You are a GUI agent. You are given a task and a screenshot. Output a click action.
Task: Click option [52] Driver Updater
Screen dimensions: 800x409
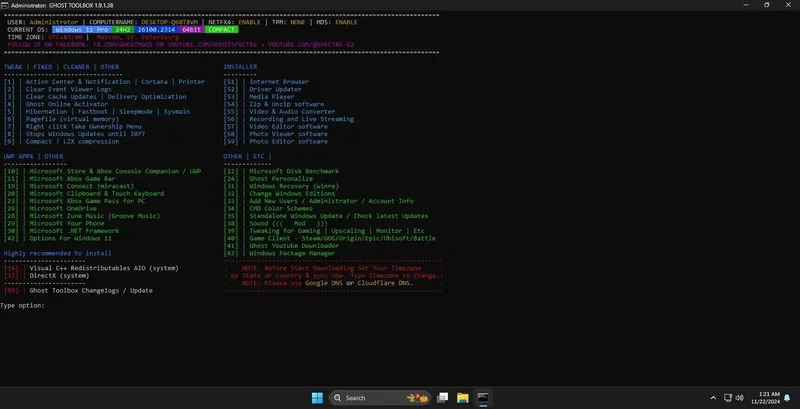[x=263, y=89]
